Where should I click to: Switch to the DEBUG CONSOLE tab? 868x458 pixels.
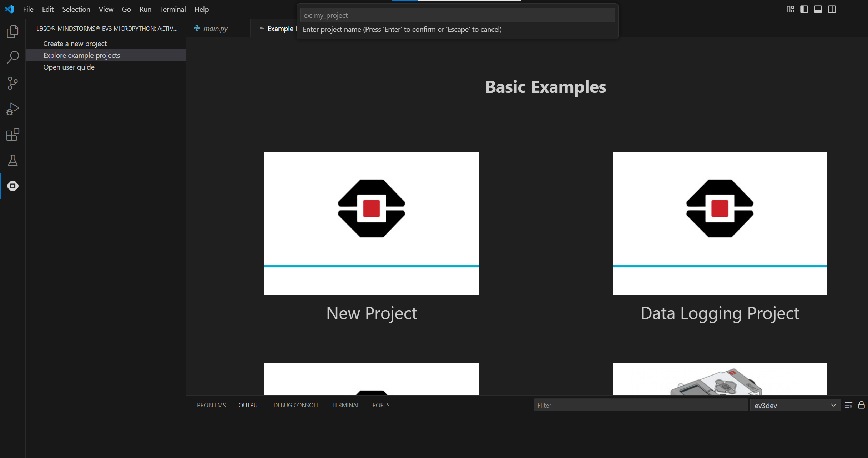pyautogui.click(x=296, y=405)
